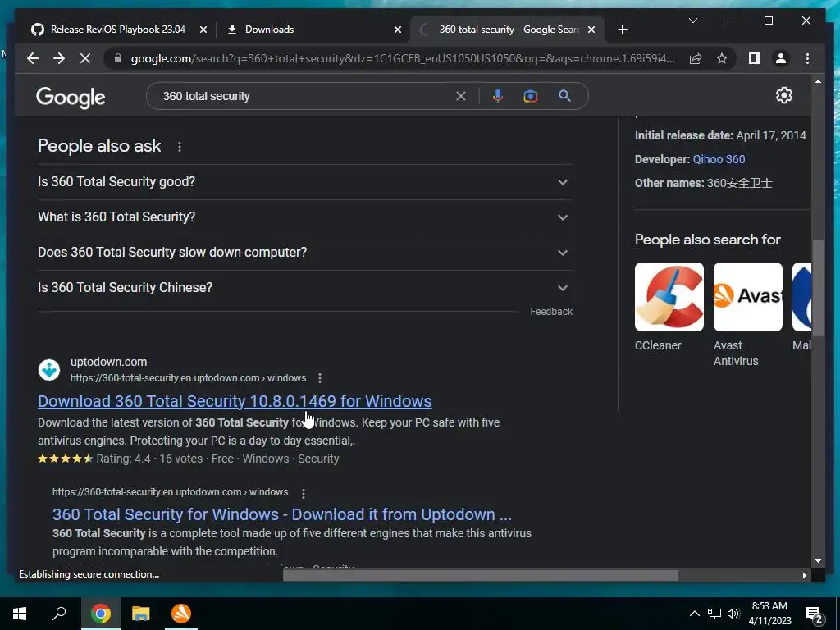Stop loading the page
Screen dimensions: 840x630
(85, 58)
